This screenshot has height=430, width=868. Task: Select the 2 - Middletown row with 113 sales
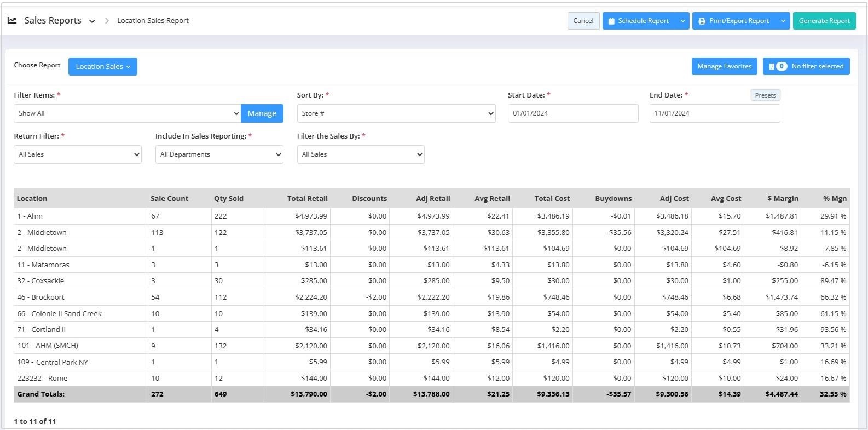431,232
